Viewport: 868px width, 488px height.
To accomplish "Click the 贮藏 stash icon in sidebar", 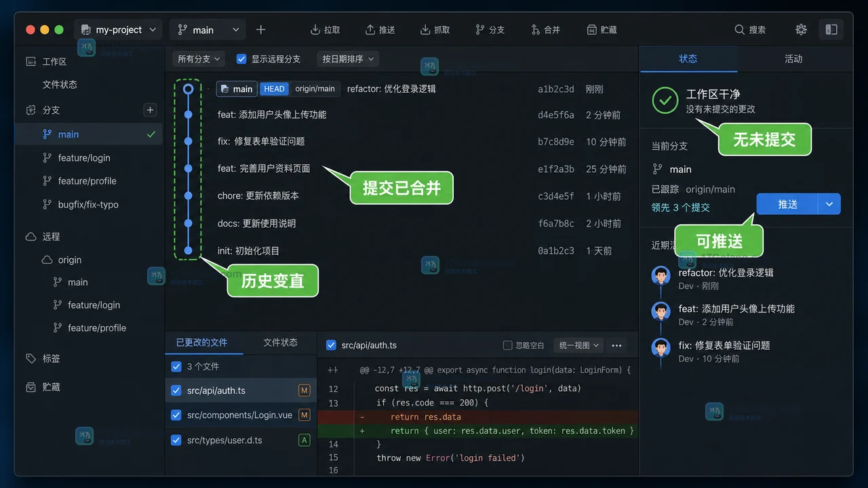I will point(31,387).
